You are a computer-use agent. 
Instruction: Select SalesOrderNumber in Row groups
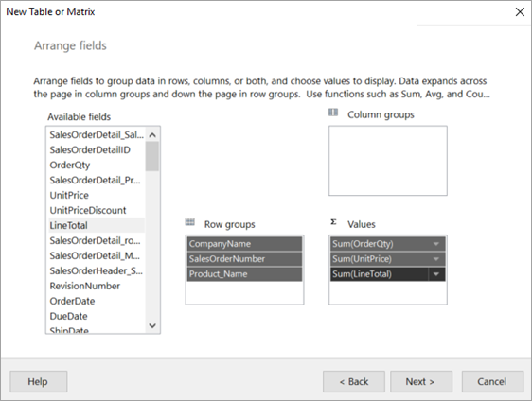244,259
